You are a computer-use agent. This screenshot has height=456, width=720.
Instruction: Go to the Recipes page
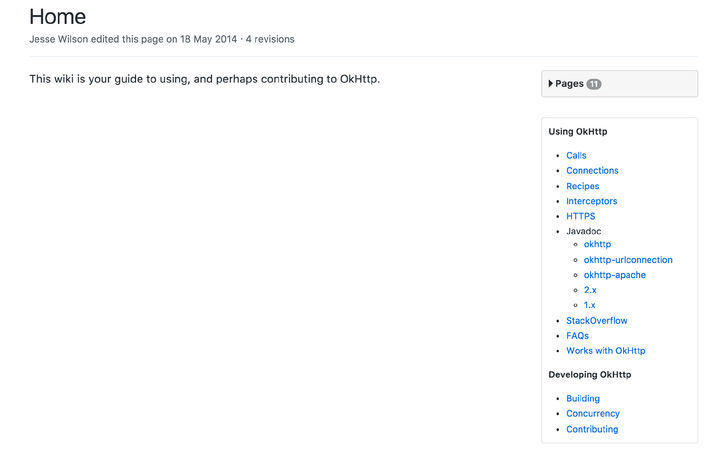(x=582, y=186)
